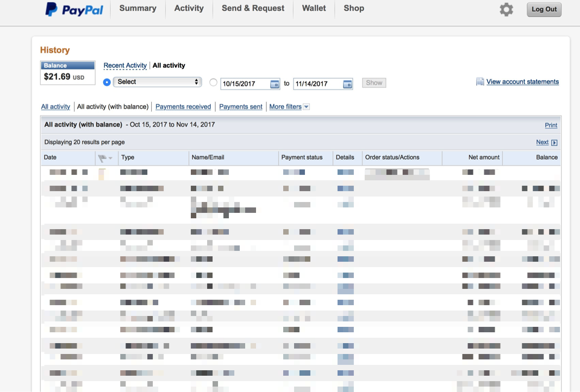This screenshot has width=580, height=392.
Task: Open the start date calendar picker
Action: coord(275,84)
